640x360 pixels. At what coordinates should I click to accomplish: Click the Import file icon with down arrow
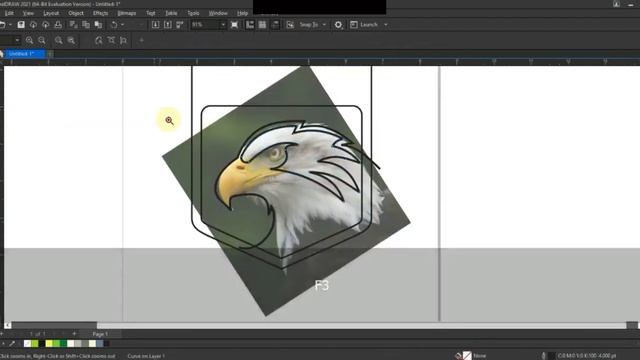point(156,25)
